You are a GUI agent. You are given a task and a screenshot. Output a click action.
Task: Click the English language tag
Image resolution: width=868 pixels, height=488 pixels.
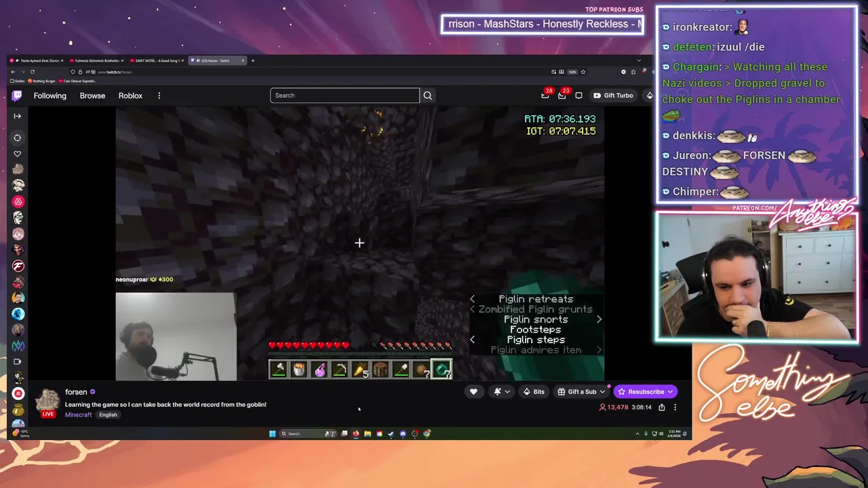coord(108,415)
